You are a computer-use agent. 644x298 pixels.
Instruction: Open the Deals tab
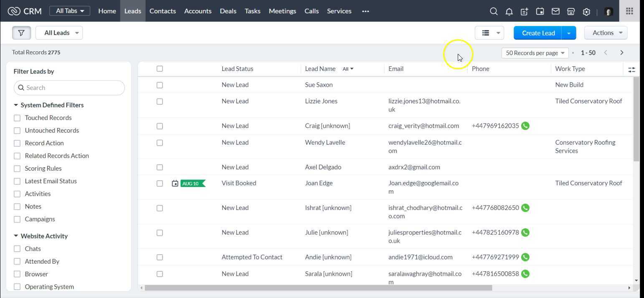tap(228, 11)
